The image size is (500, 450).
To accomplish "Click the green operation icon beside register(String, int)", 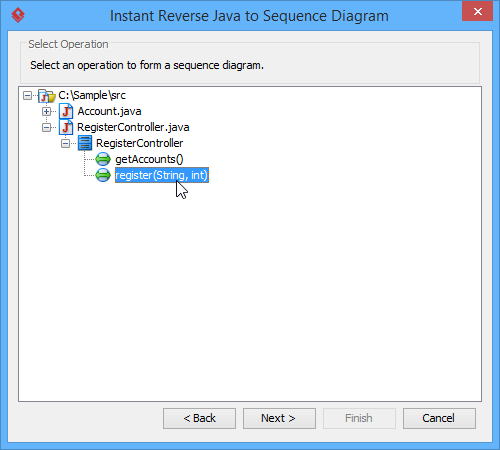I will click(x=103, y=175).
